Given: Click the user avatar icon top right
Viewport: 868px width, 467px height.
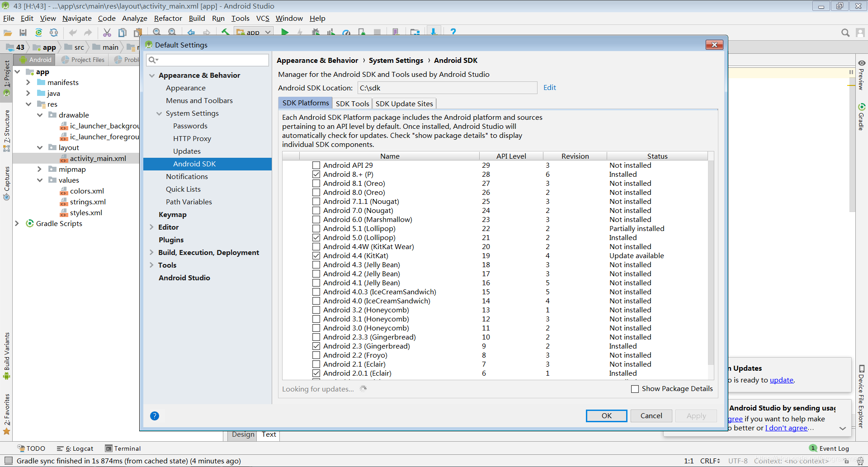Looking at the screenshot, I should 860,33.
